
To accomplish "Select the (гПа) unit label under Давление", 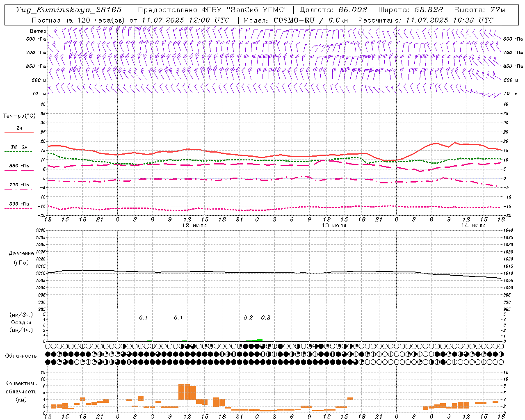I will click(21, 262).
